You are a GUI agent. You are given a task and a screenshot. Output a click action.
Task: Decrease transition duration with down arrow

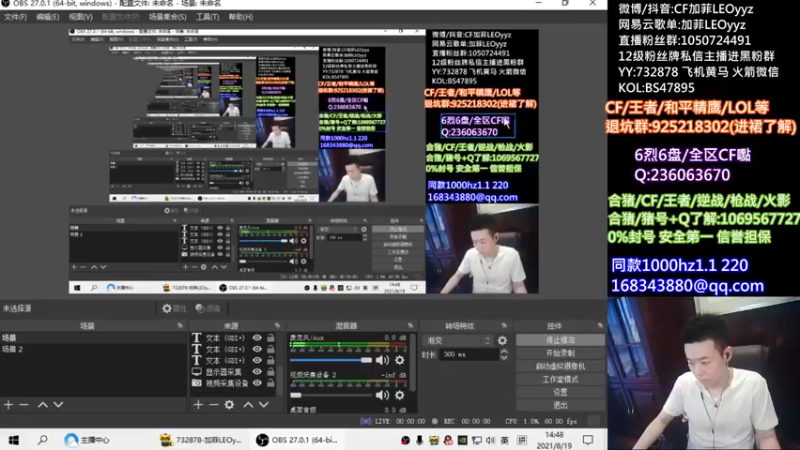pyautogui.click(x=504, y=357)
